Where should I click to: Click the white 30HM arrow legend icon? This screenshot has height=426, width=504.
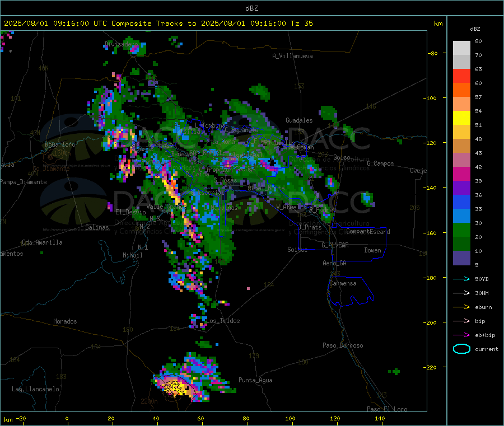461,293
